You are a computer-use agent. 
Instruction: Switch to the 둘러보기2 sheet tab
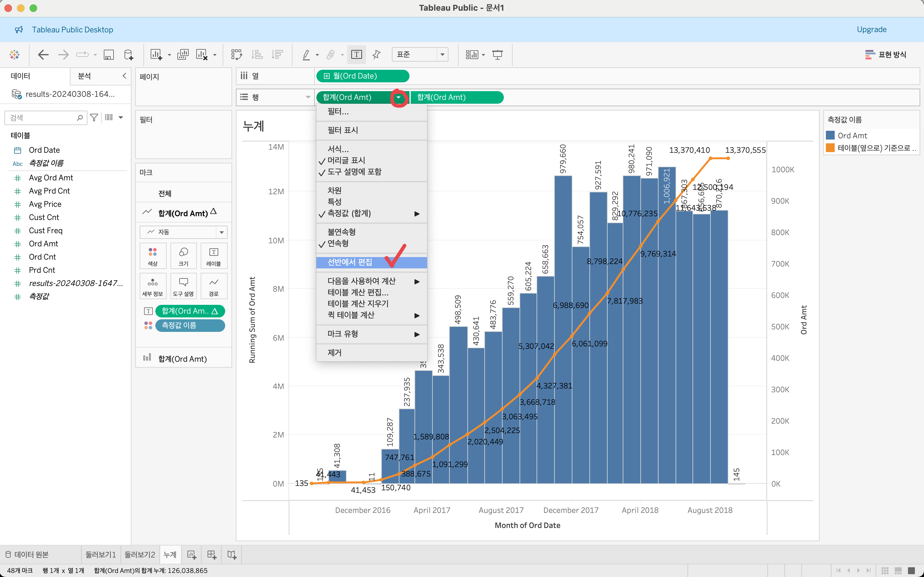point(140,554)
